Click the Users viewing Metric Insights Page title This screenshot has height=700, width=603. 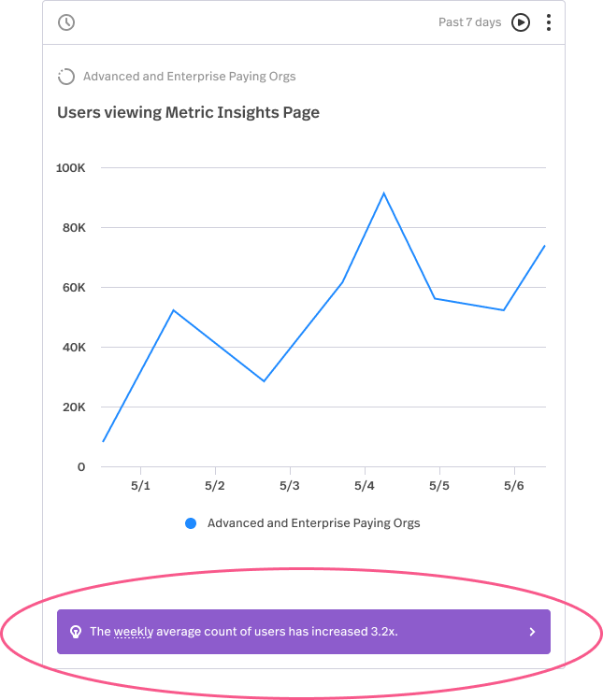(x=188, y=112)
